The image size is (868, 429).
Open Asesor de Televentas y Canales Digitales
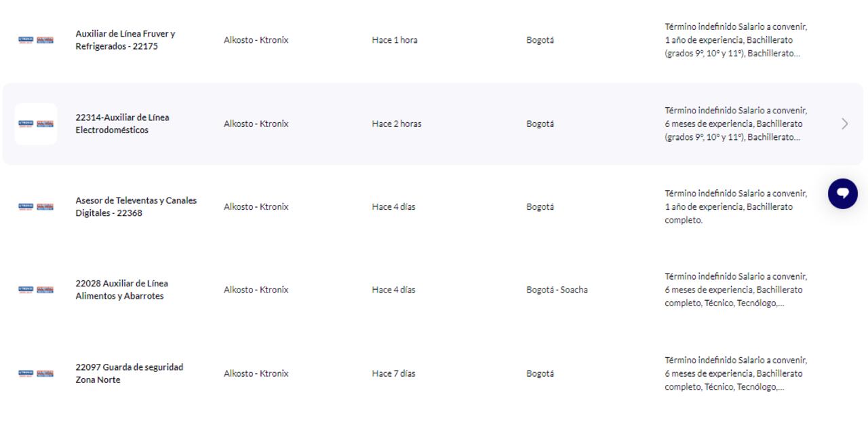tap(136, 206)
